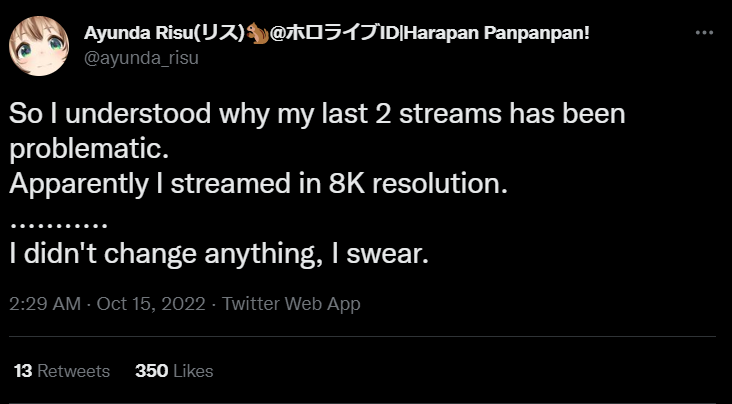
Task: Click the word problematic in the tweet
Action: (x=88, y=149)
